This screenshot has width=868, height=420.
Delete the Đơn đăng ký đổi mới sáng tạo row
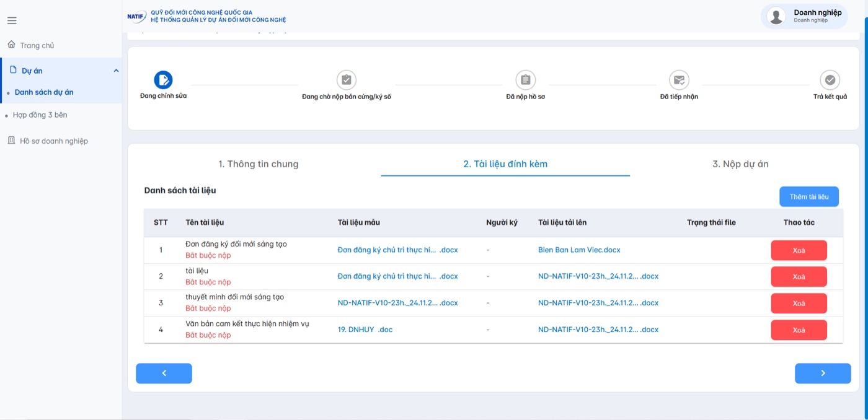[x=799, y=250]
